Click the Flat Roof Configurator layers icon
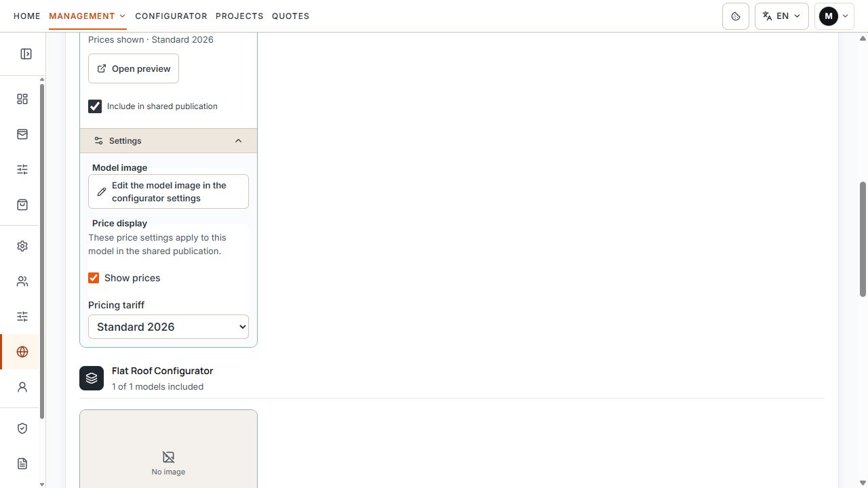The width and height of the screenshot is (868, 488). click(92, 378)
